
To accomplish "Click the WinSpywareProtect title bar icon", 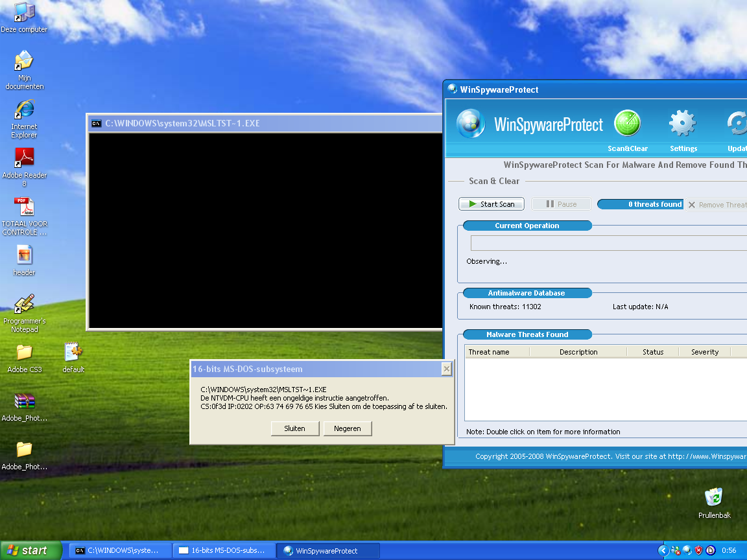I will tap(452, 89).
